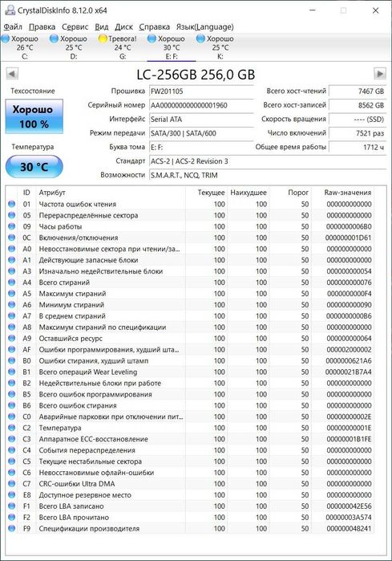Click status orb of attribute C2 Температура
Image resolution: width=392 pixels, height=561 pixels.
point(12,428)
